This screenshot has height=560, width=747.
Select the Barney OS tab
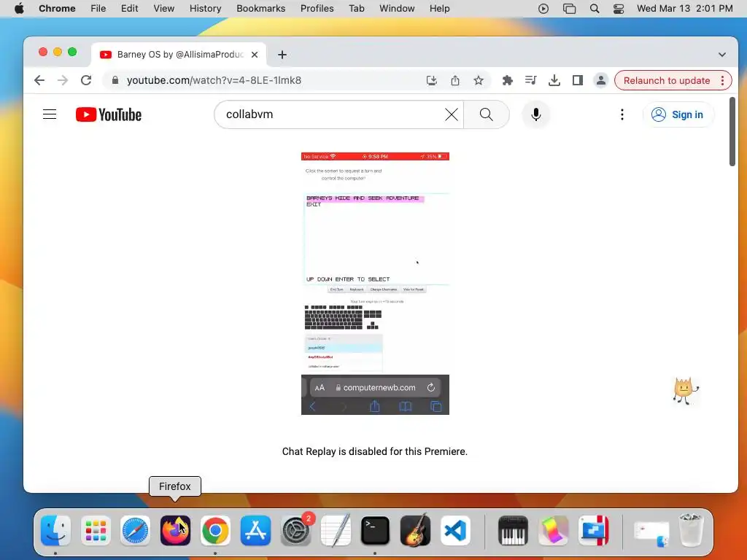(179, 55)
